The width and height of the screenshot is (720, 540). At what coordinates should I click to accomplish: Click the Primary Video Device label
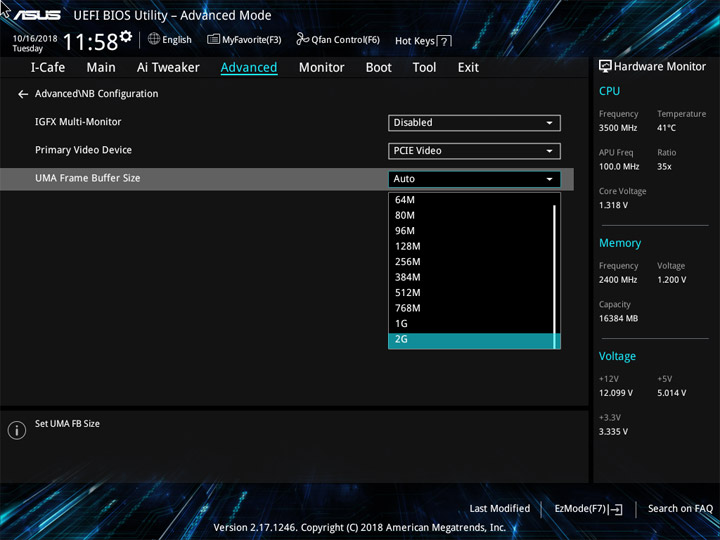[x=83, y=150]
